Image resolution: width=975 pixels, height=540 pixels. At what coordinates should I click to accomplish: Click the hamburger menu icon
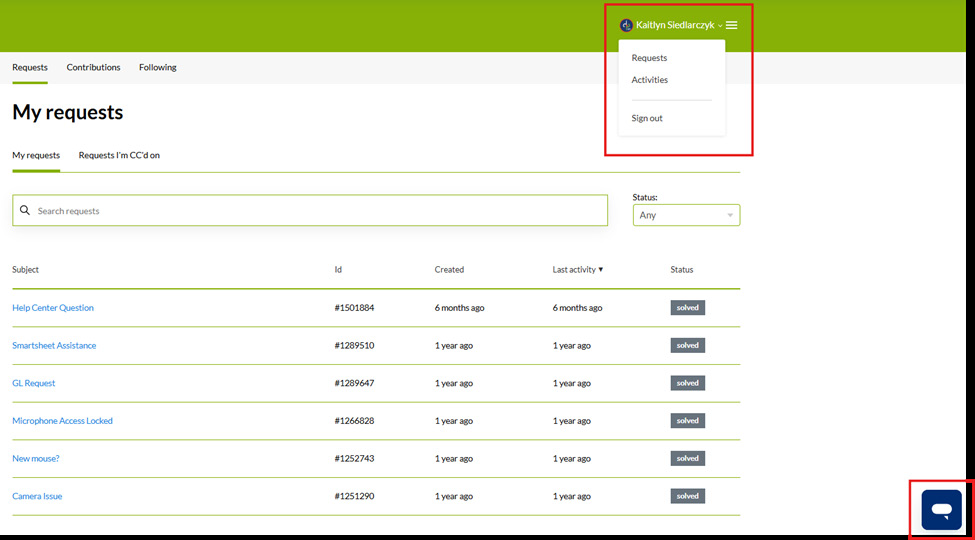pyautogui.click(x=732, y=26)
